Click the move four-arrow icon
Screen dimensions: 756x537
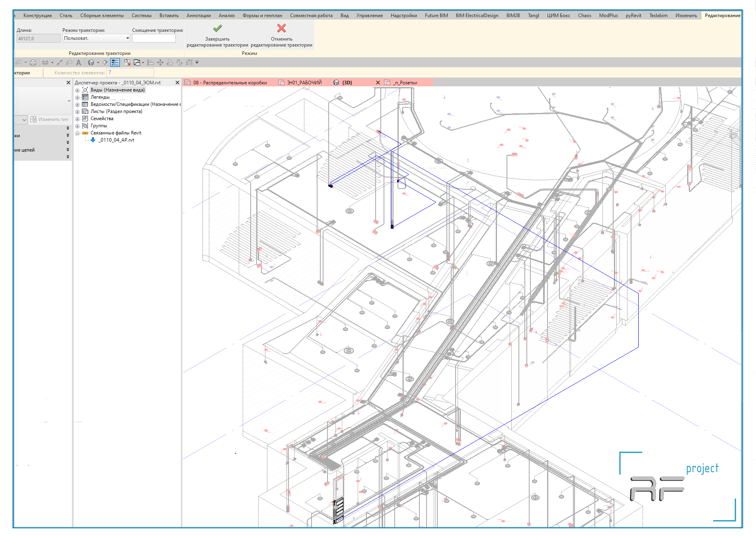coord(160,62)
